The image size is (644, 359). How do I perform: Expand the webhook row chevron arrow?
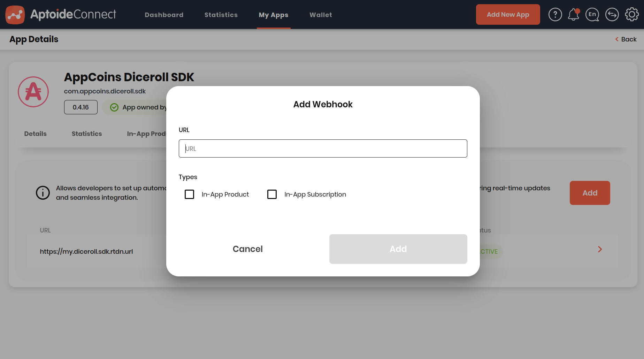click(600, 249)
